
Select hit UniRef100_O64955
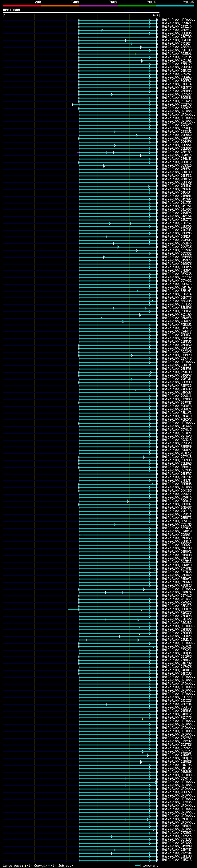pos(177,257)
